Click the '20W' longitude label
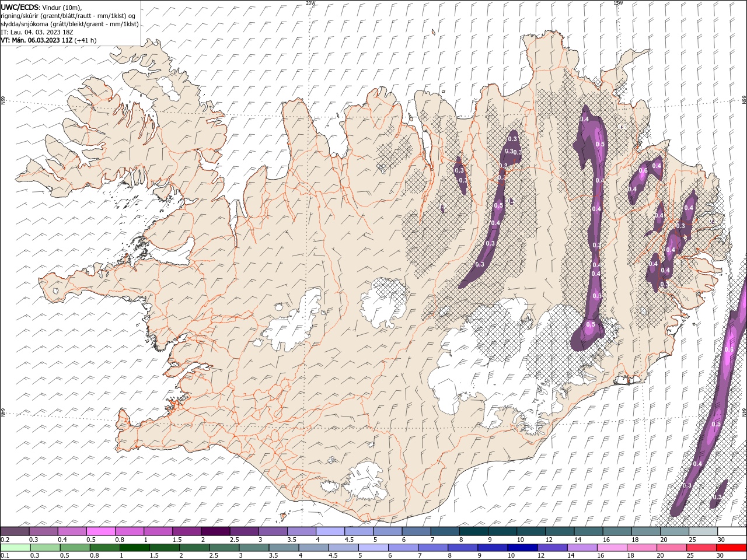 [310, 3]
